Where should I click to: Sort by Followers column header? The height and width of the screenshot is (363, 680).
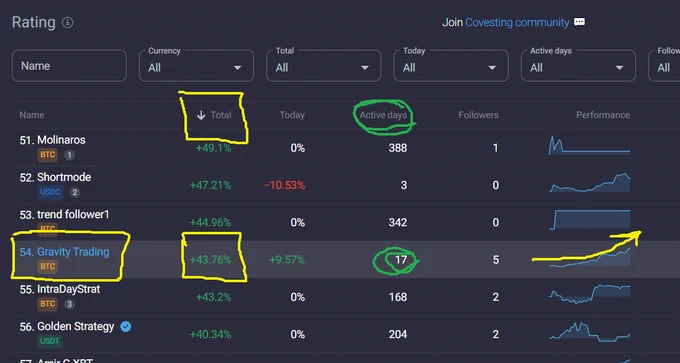point(478,115)
